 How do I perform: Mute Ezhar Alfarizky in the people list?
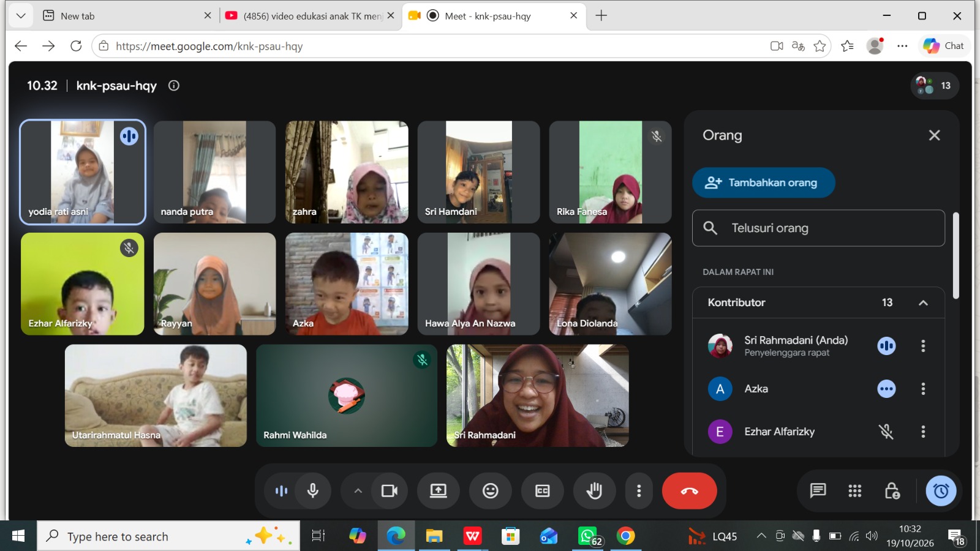pyautogui.click(x=886, y=432)
